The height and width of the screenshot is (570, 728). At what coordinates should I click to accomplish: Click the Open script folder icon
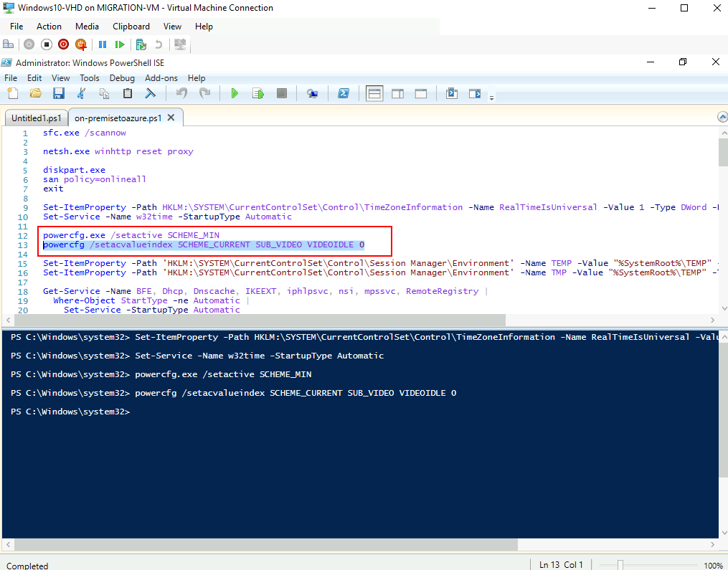[36, 93]
